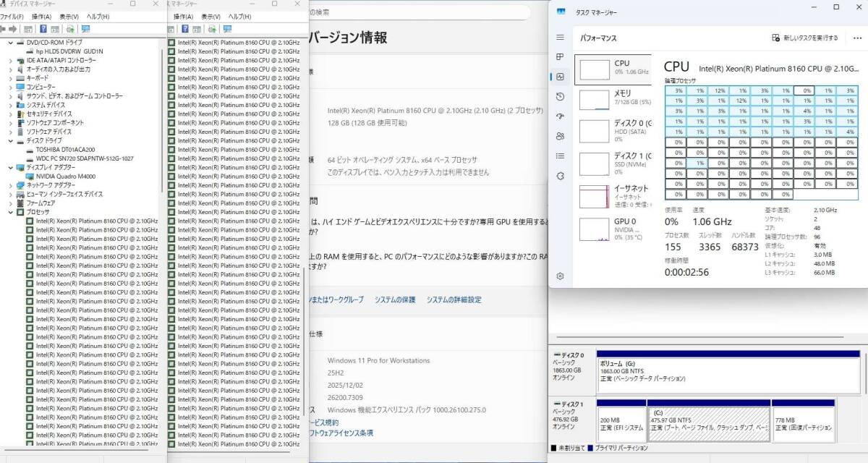The image size is (868, 463).
Task: Collapse the ディスプレイ アダプター node
Action: pos(10,167)
